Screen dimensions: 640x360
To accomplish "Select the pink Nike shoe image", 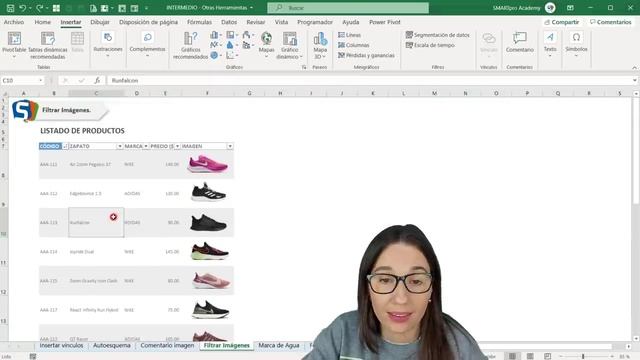I will click(207, 164).
